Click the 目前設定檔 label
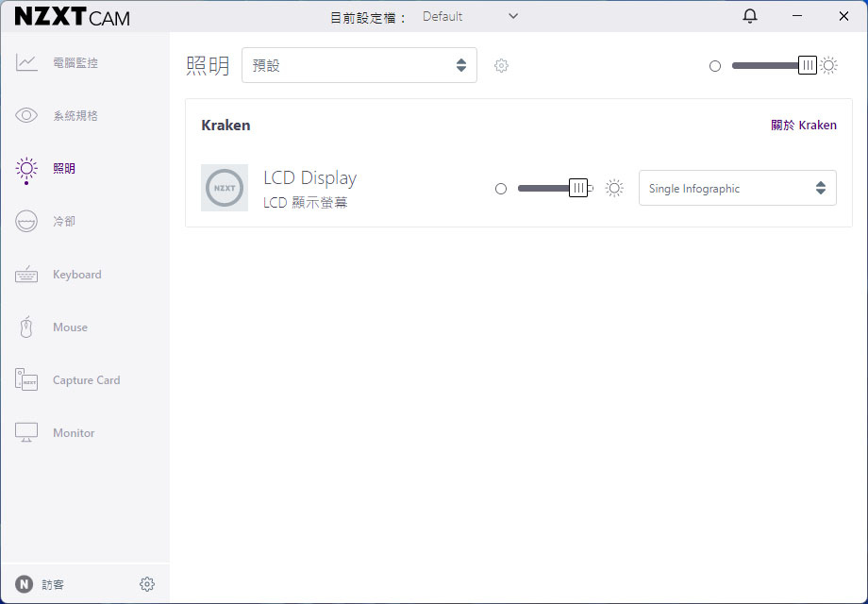The image size is (868, 604). (368, 18)
